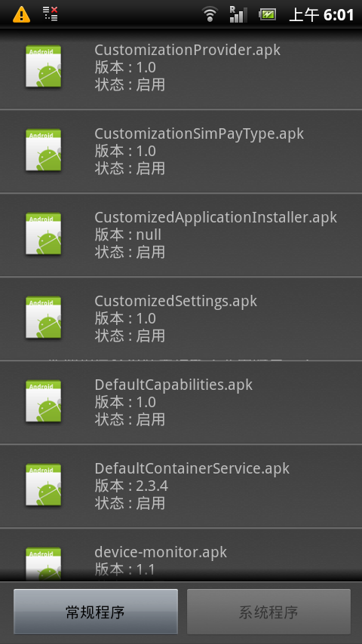The height and width of the screenshot is (644, 362).
Task: Tap the 6:01 clock in status bar
Action: 339,15
